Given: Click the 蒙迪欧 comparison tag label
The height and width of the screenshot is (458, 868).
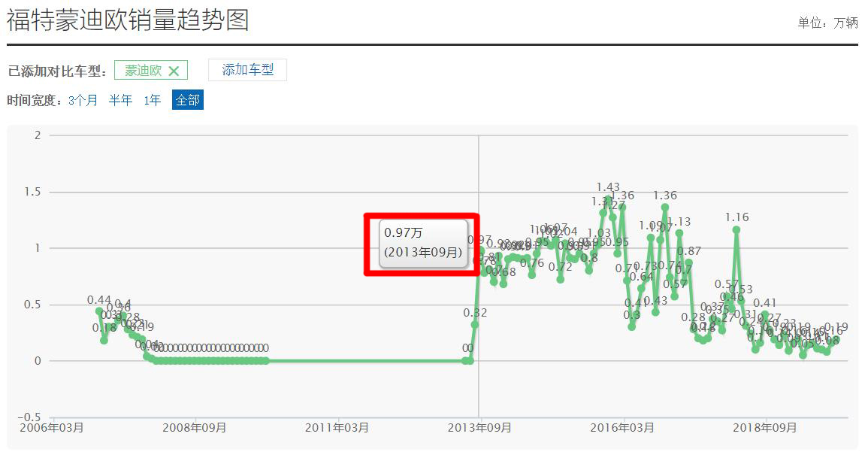Looking at the screenshot, I should point(143,71).
